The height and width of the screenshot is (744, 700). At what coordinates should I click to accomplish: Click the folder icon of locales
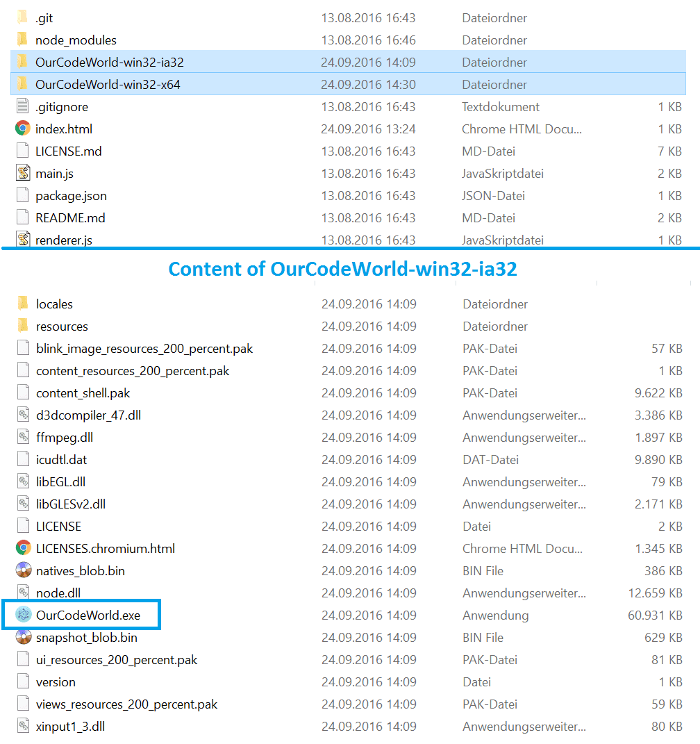click(24, 304)
